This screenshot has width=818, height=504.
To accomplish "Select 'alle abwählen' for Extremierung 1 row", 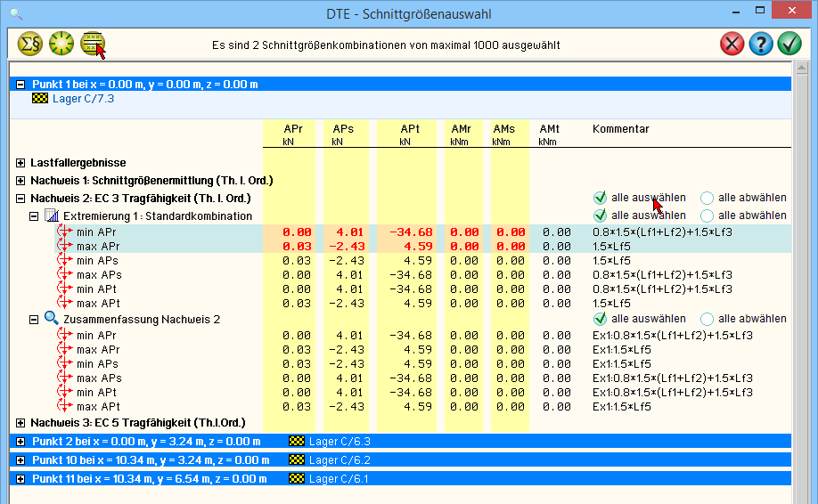I will [708, 215].
